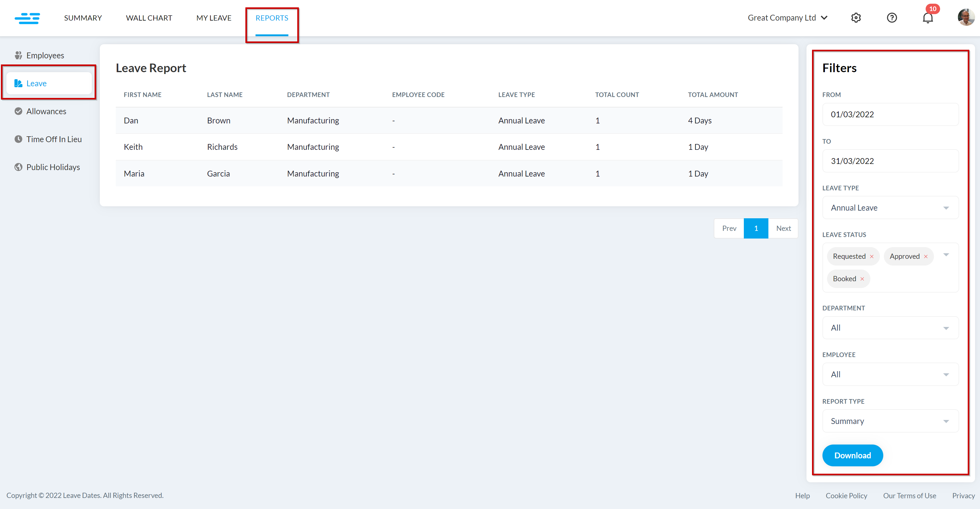980x509 pixels.
Task: Click the Public Holidays globe icon
Action: [x=18, y=167]
